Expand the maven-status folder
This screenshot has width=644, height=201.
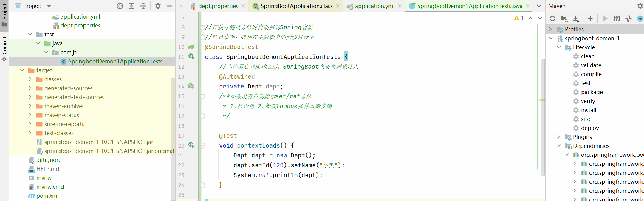[30, 115]
